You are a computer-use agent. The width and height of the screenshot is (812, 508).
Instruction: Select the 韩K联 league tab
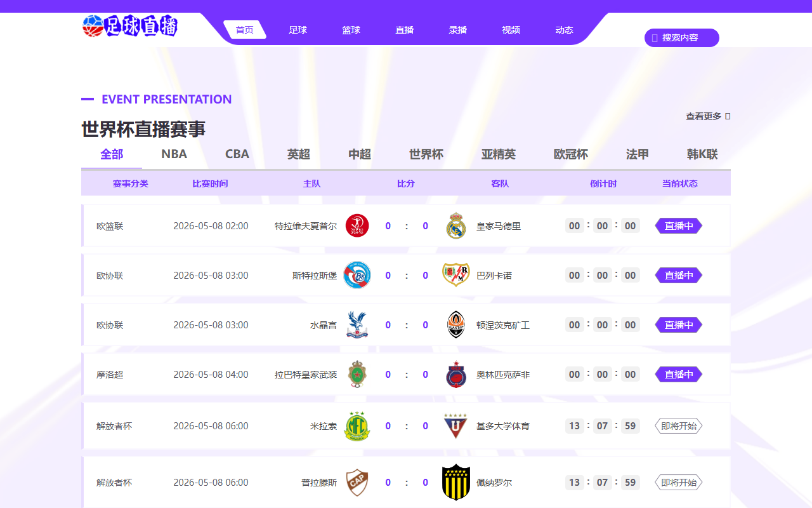click(x=702, y=154)
